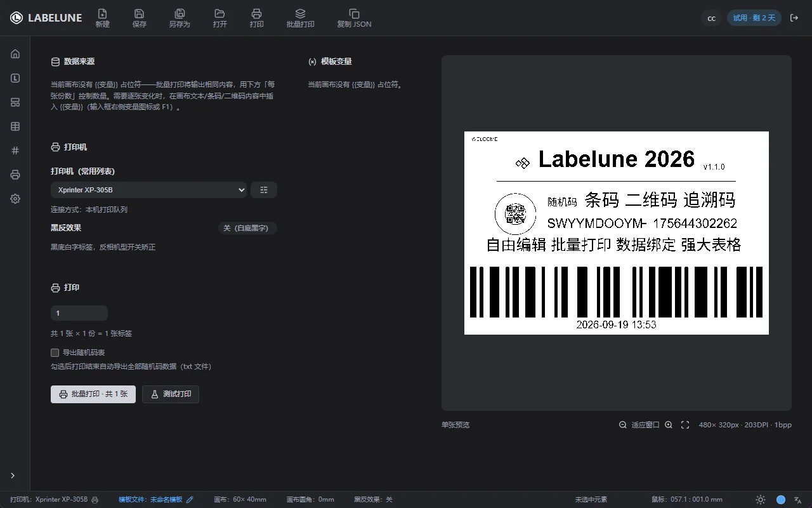Open the settings gear in the sidebar

(15, 199)
